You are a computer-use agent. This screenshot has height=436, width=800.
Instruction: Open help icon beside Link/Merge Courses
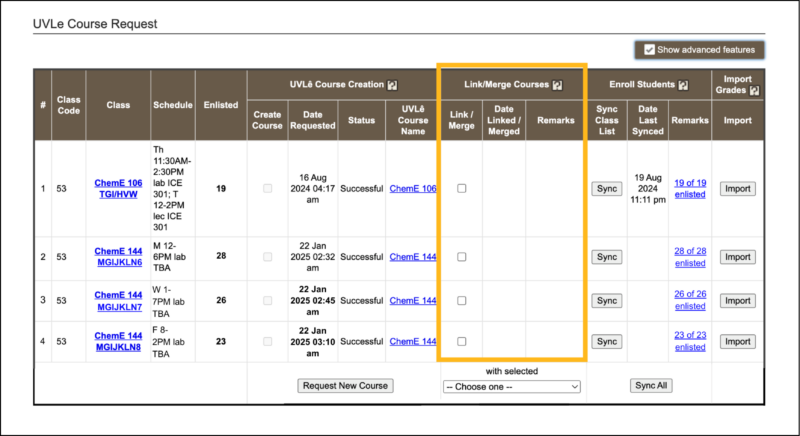[x=557, y=85]
